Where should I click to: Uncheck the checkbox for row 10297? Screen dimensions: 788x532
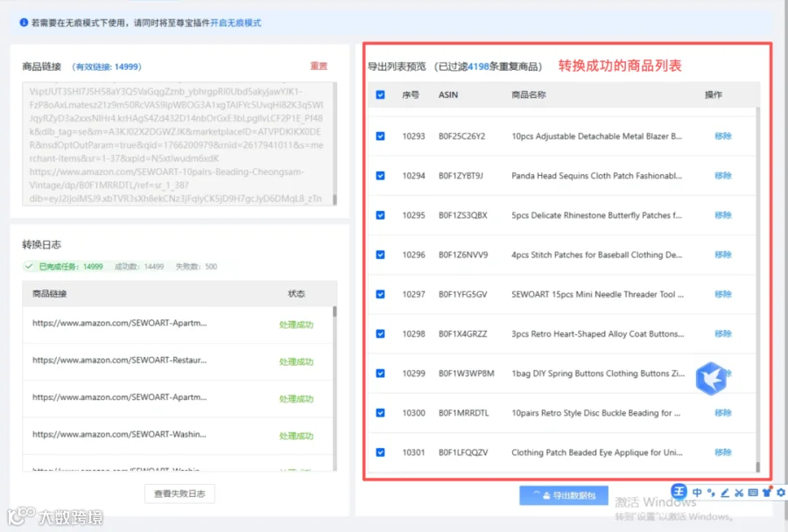click(x=381, y=294)
